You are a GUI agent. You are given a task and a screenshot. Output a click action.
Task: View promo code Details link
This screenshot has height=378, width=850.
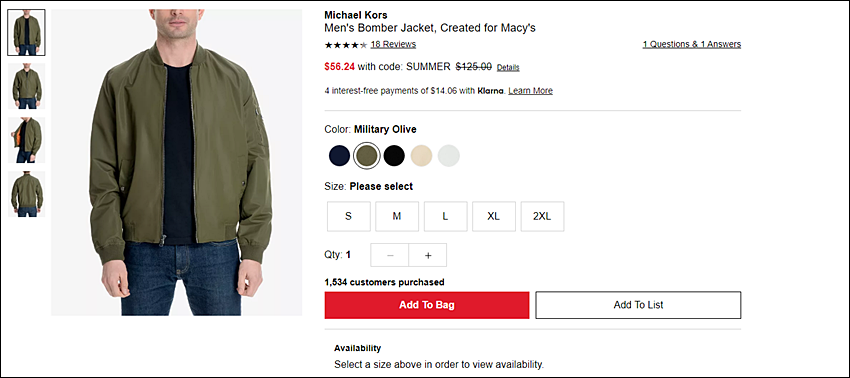coord(508,68)
